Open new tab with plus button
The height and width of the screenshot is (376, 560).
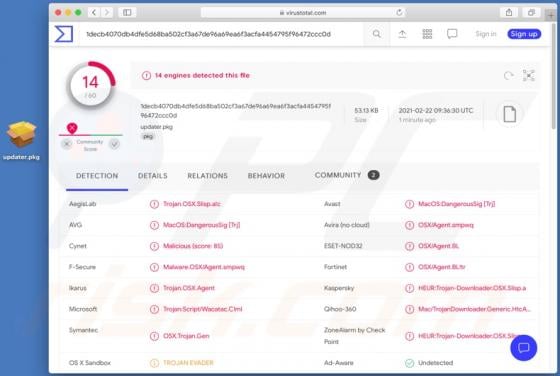coord(551,15)
